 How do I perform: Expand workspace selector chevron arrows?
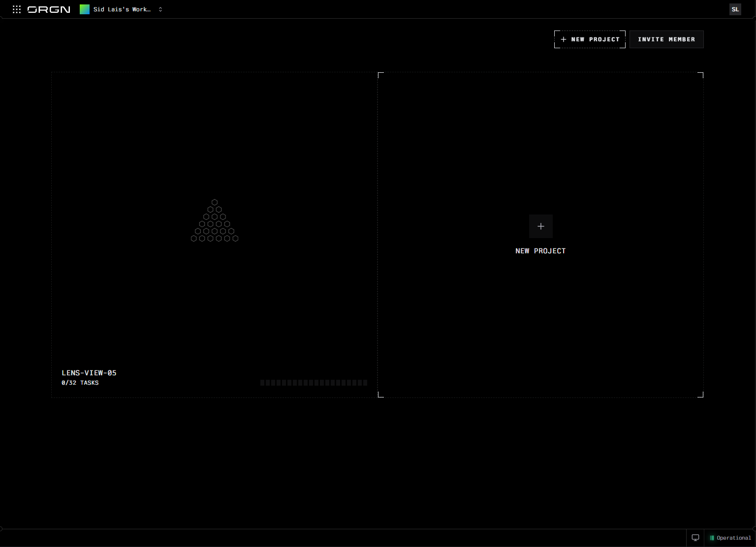160,9
